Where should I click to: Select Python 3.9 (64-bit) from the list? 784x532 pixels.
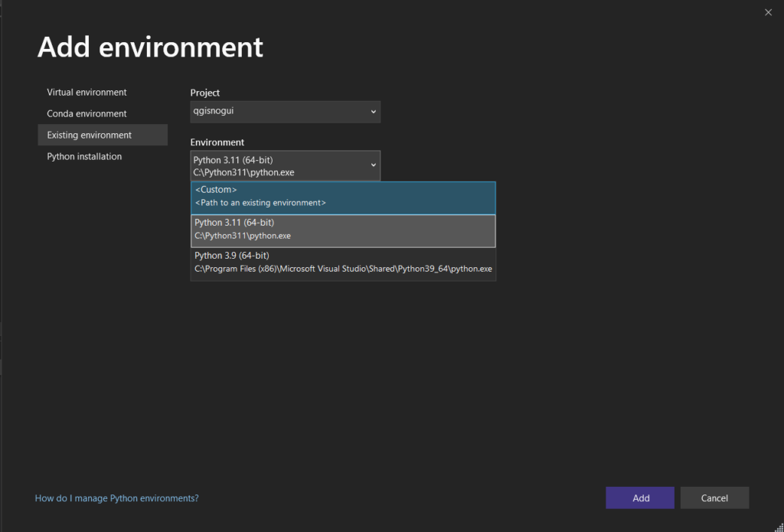click(232, 256)
